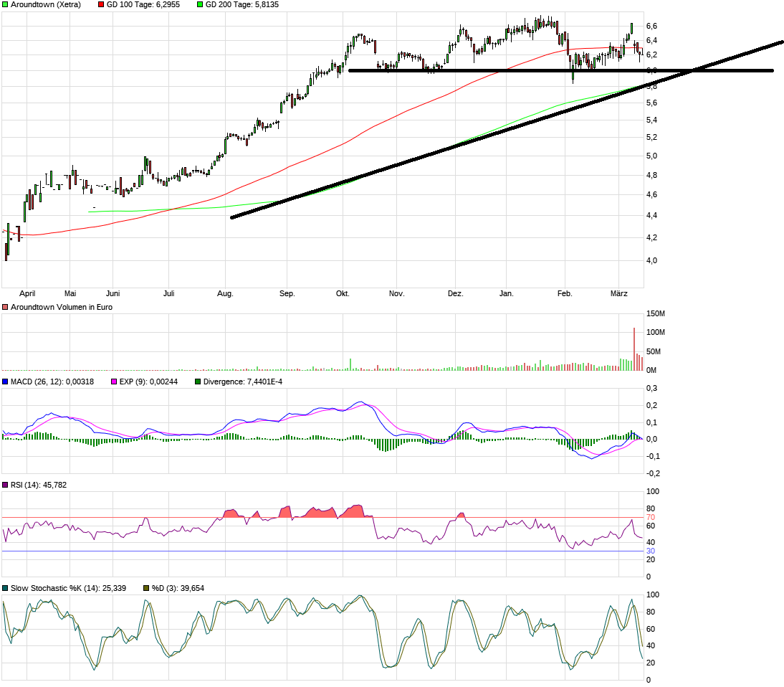Click the 'Nov.' x-axis month label
784x687 pixels.
tap(396, 294)
